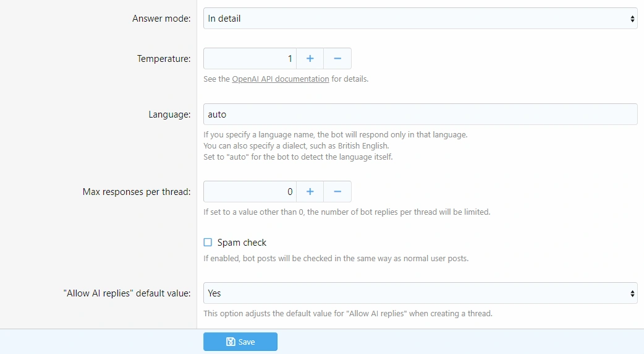Click the Max responses per thread label
The image size is (644, 354).
(137, 192)
